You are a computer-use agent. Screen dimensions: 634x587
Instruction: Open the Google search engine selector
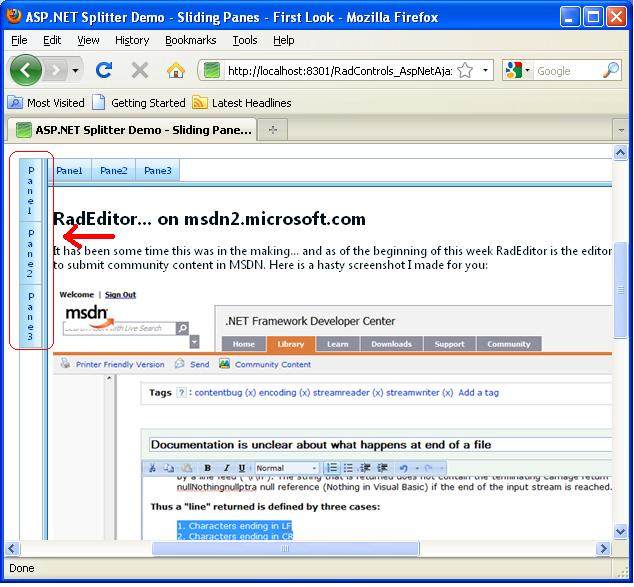click(518, 71)
